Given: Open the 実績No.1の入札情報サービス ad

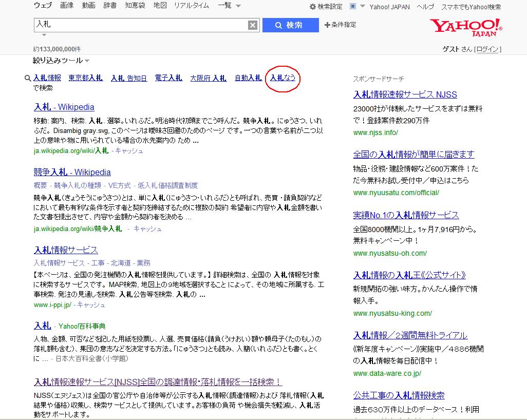Looking at the screenshot, I should 406,215.
